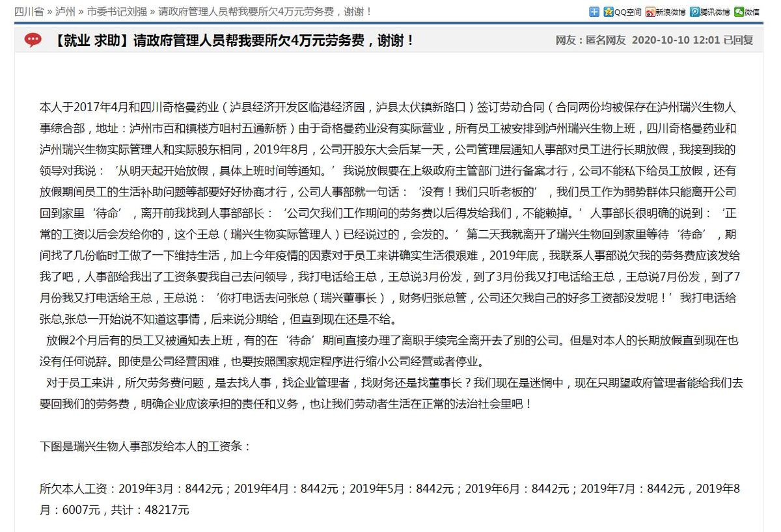Screen dimensions: 781x532
Task: Click the 已回复 status label
Action: point(738,40)
